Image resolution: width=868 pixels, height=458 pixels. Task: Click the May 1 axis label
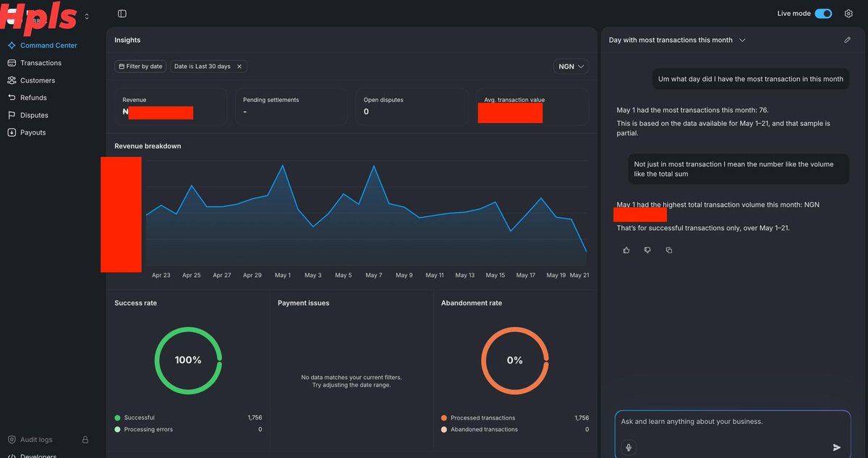(283, 276)
